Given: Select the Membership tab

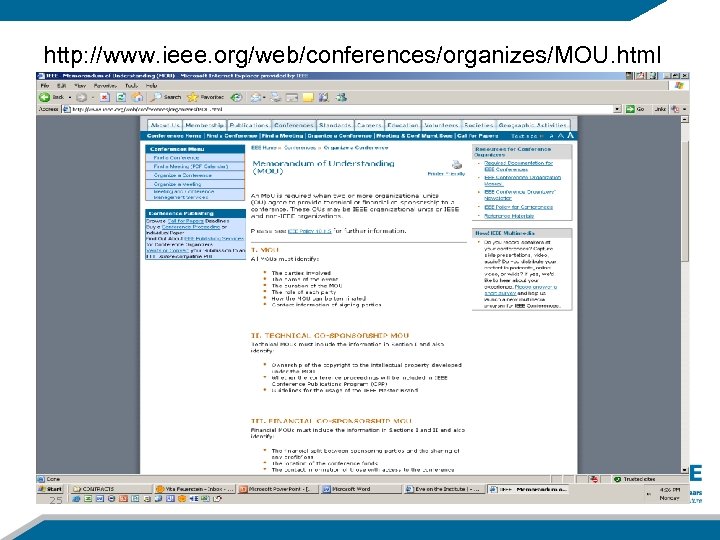Looking at the screenshot, I should point(204,125).
